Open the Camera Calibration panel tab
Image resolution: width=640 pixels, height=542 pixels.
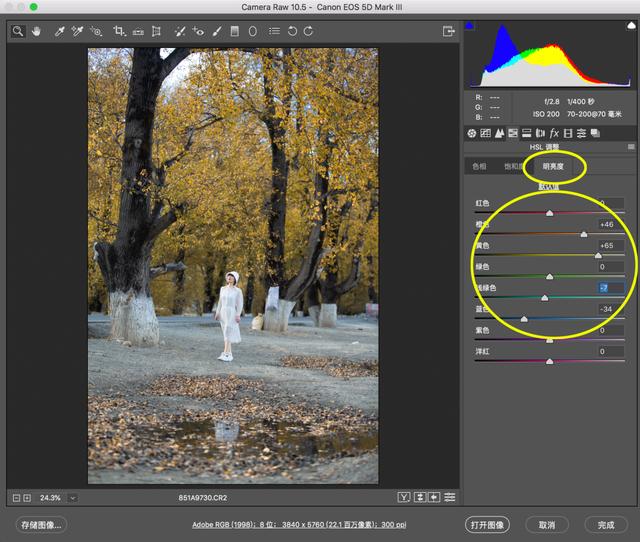[x=568, y=133]
